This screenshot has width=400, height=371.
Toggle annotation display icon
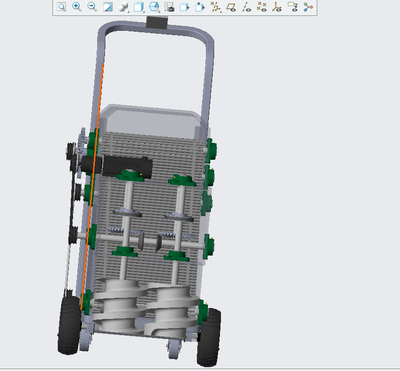[x=292, y=7]
